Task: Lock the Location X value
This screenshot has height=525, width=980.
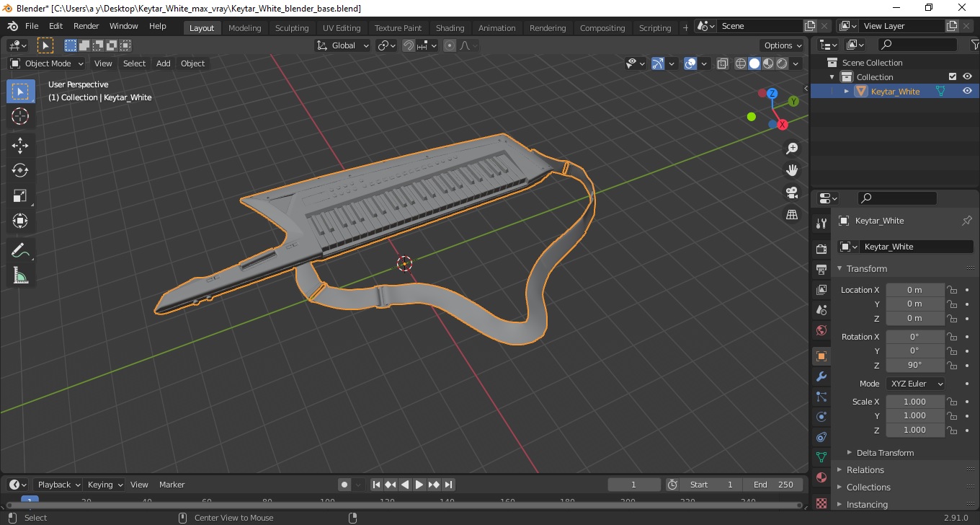Action: 952,290
